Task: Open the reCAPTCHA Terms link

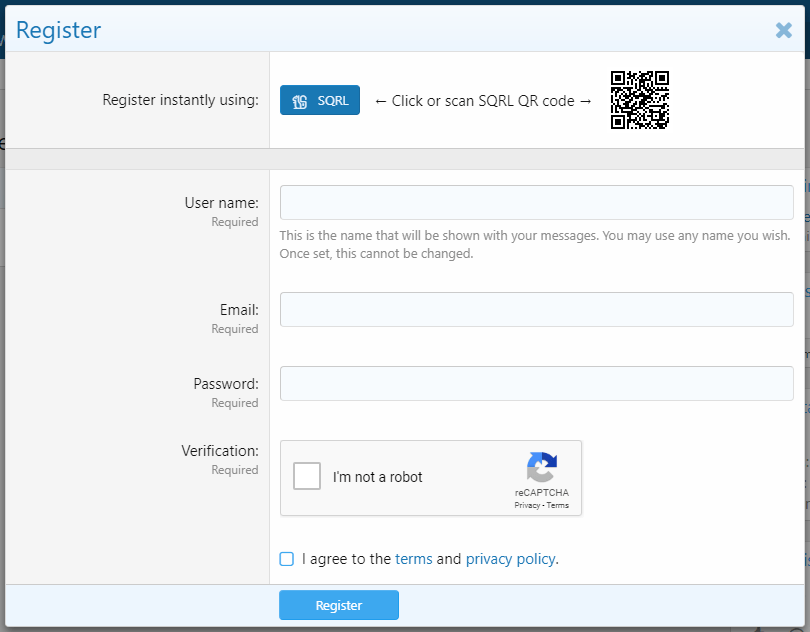Action: (x=558, y=505)
